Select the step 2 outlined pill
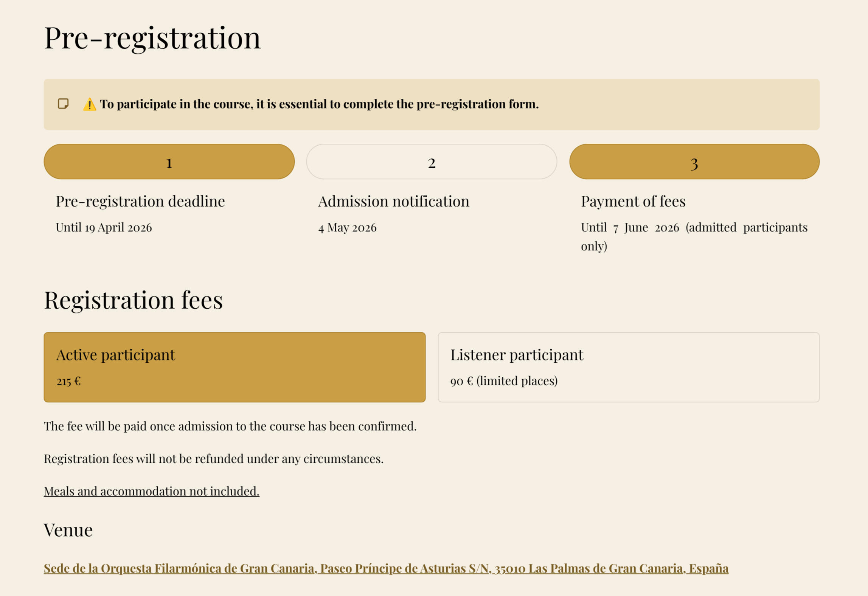The width and height of the screenshot is (868, 596). (x=431, y=161)
